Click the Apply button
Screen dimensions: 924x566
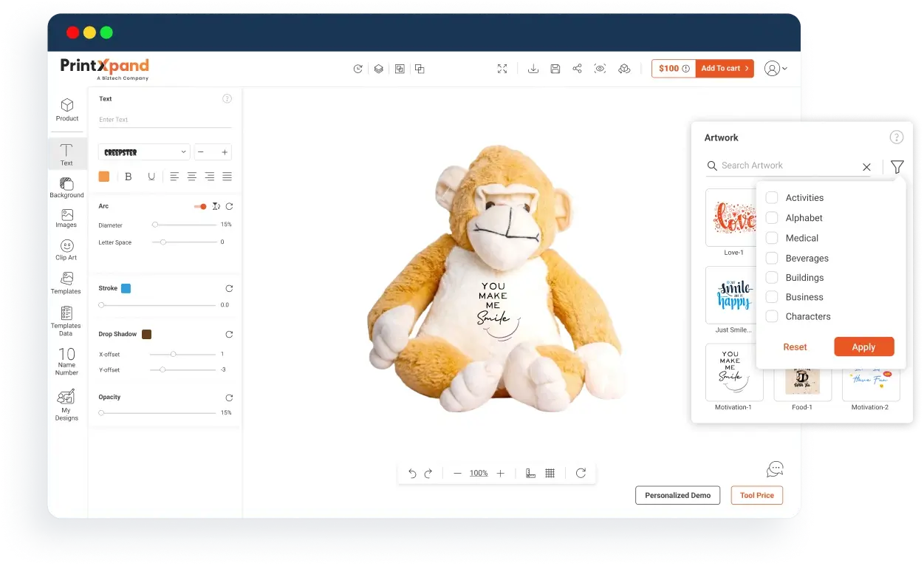pos(863,347)
